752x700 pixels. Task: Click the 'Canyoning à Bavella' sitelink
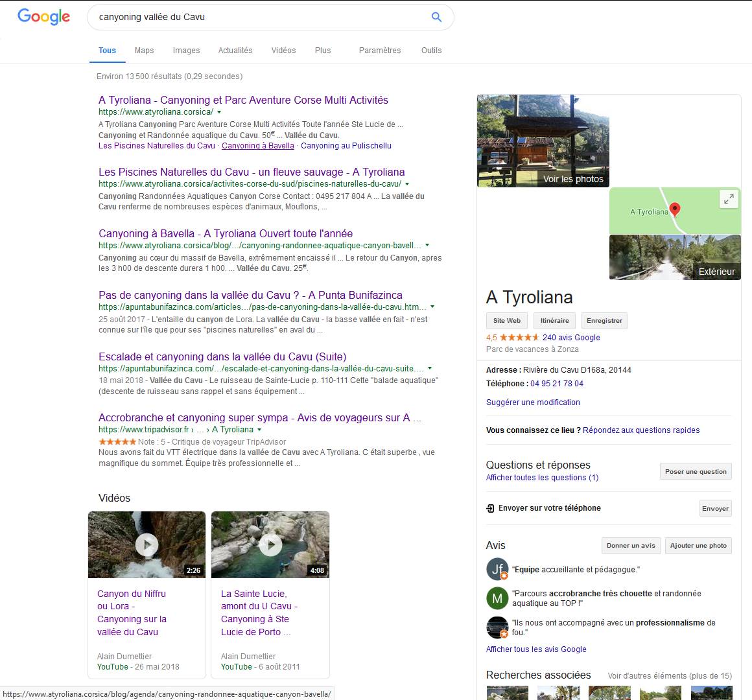[258, 146]
